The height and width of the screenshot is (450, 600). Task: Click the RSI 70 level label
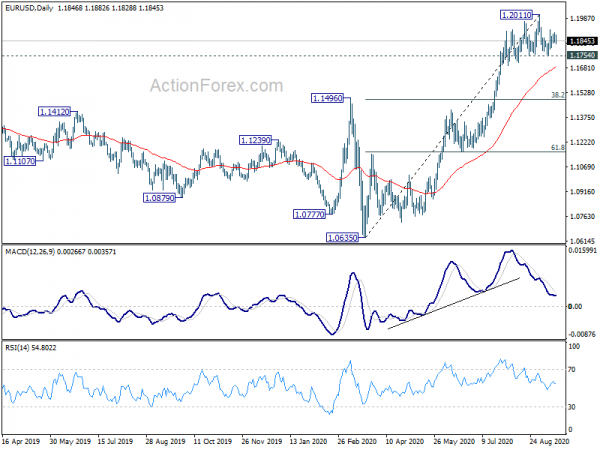[x=572, y=370]
